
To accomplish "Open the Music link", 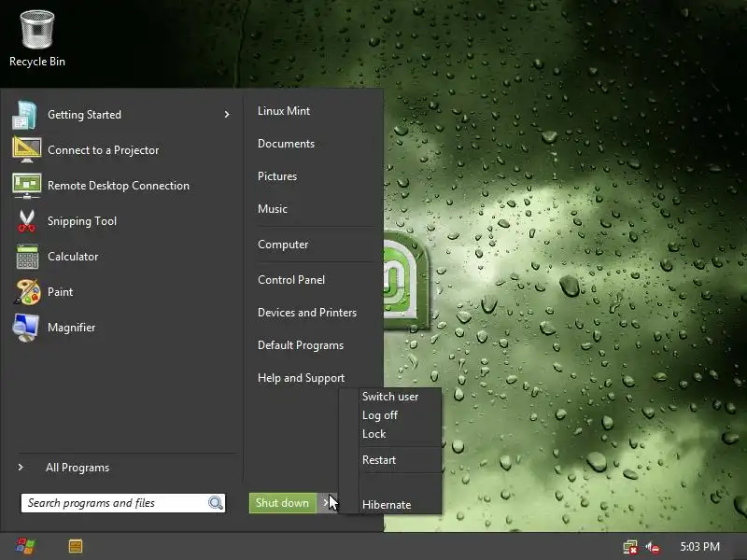I will (273, 209).
